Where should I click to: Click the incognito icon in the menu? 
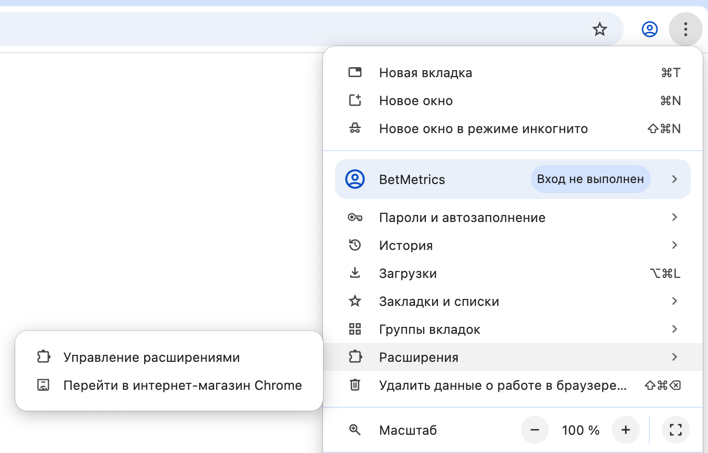tap(355, 128)
